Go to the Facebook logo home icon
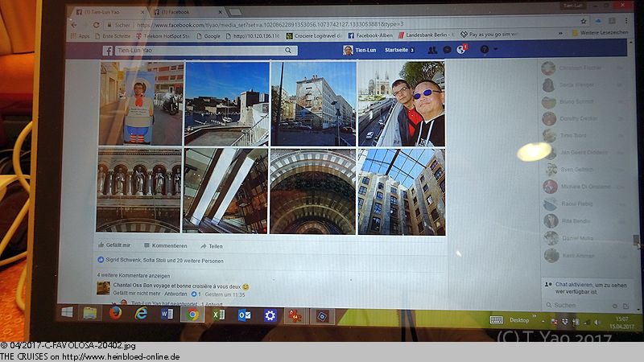This screenshot has height=362, width=644. (108, 51)
